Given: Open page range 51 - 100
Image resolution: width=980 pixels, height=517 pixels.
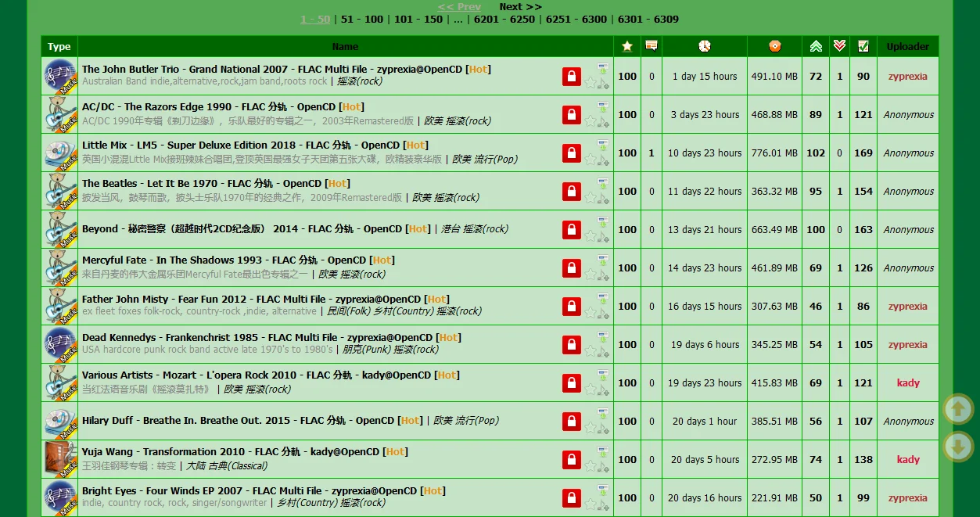Looking at the screenshot, I should coord(362,19).
